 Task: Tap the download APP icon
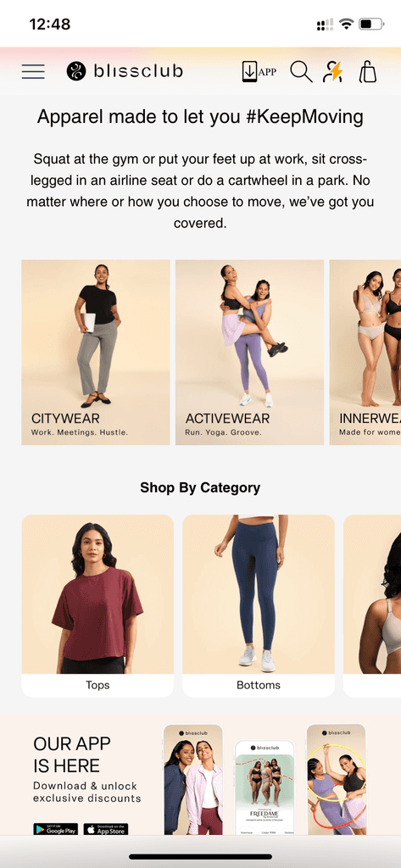(x=259, y=71)
